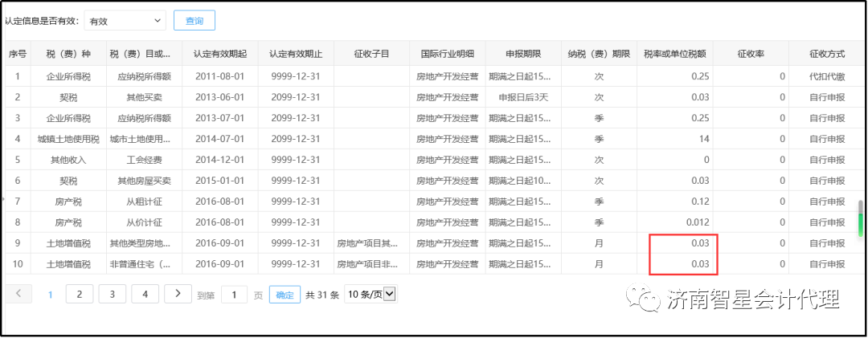
Task: Click the vertical scrollbar thumb
Action: [x=861, y=218]
